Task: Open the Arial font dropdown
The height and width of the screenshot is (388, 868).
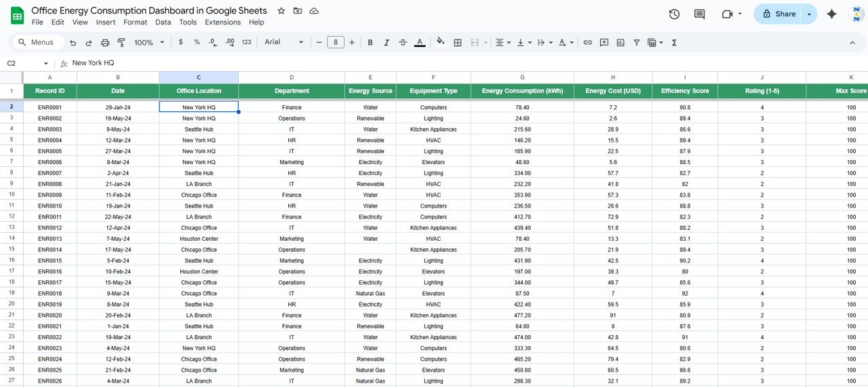Action: (284, 42)
